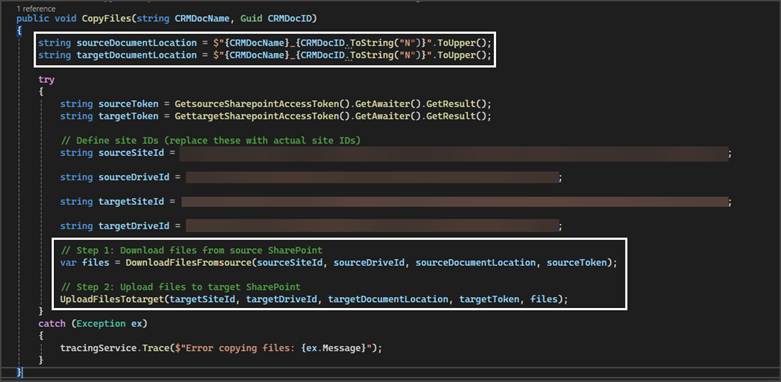
Task: Click the CRMDocName parameter in method signature
Action: point(202,19)
